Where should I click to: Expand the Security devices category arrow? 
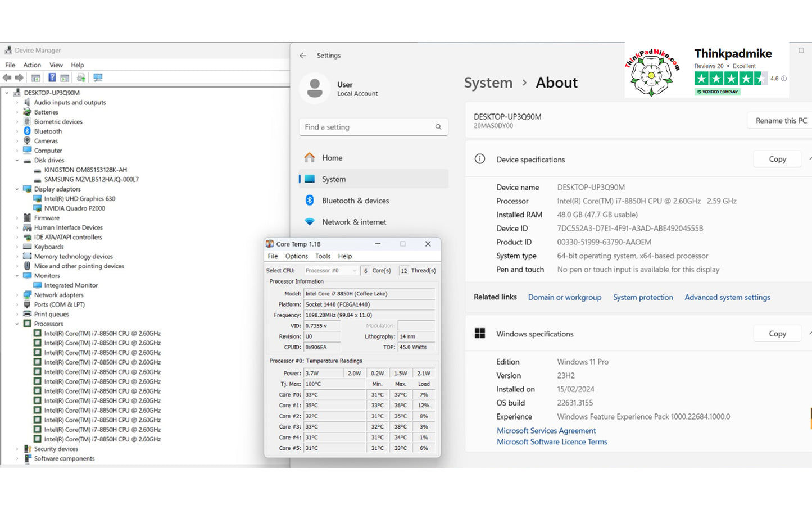tap(17, 449)
